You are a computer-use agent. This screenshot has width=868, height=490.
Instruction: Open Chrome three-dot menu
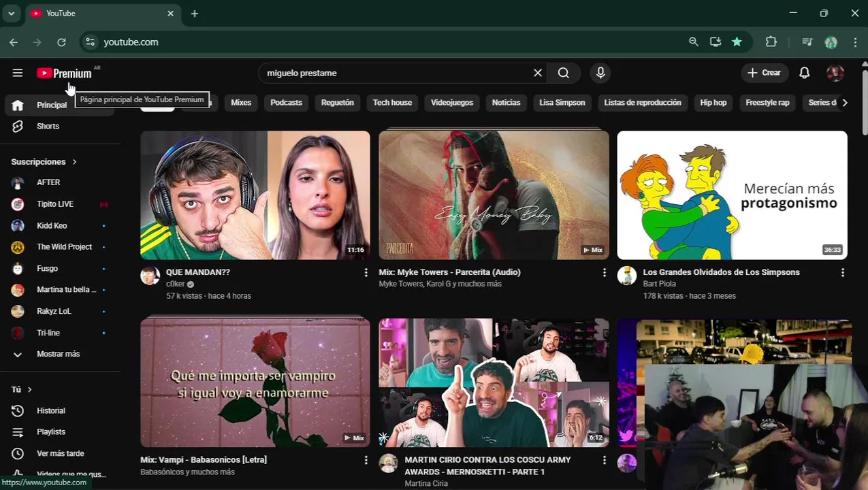855,42
